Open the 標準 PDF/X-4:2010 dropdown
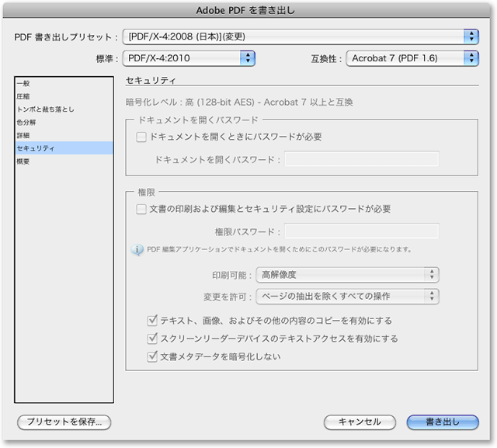497x448 pixels. (x=189, y=57)
